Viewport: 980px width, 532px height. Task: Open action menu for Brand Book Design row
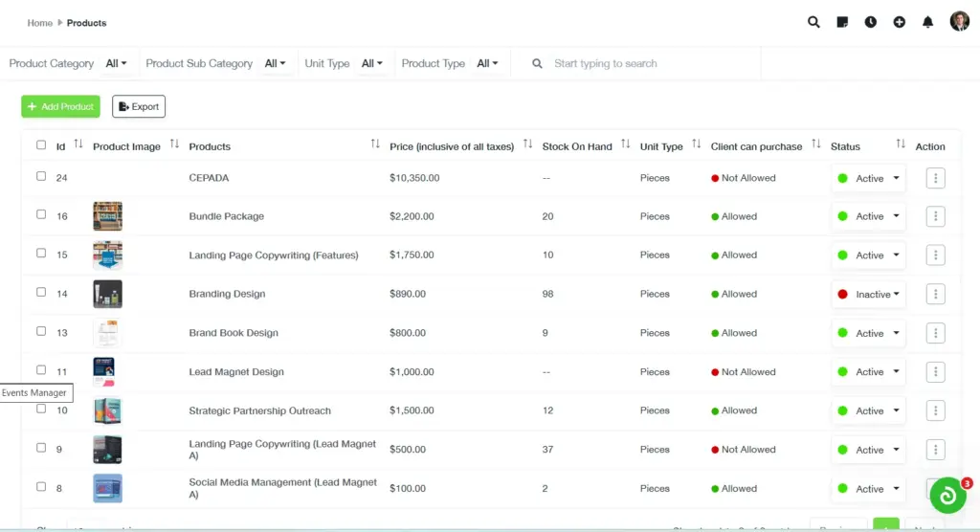935,333
